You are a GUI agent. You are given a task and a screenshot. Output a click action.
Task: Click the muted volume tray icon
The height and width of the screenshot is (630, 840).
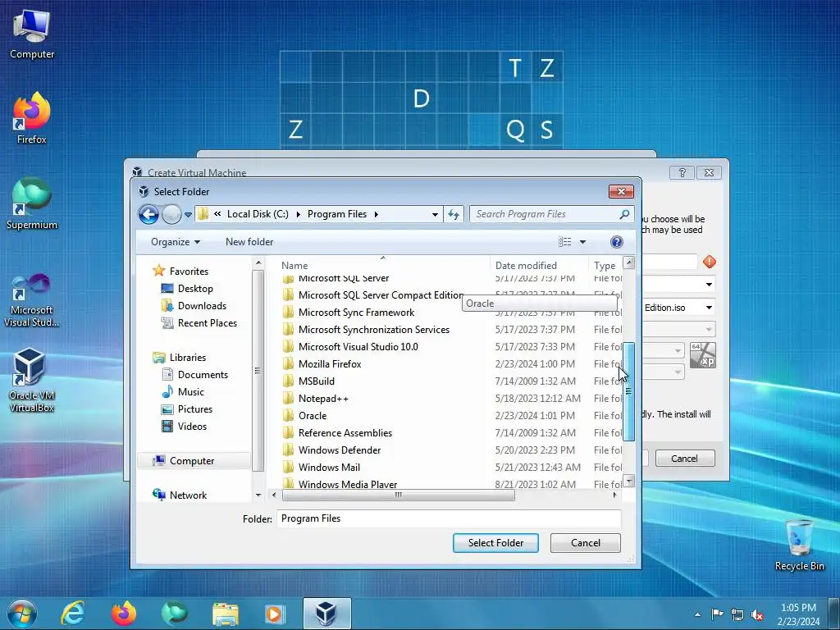[x=757, y=614]
